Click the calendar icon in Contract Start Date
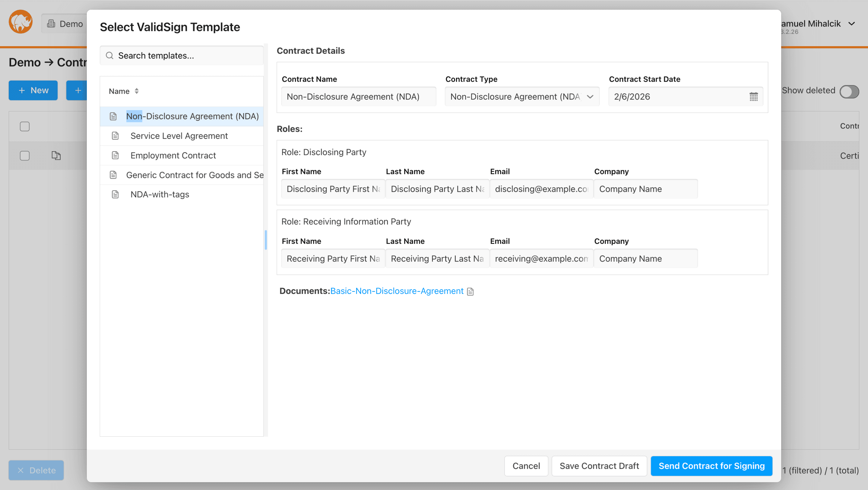Image resolution: width=868 pixels, height=490 pixels. 753,97
